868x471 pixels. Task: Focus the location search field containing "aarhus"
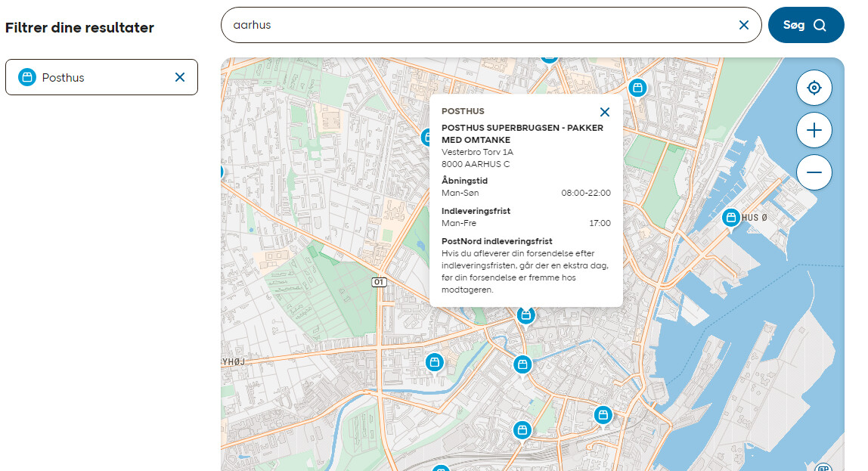tap(491, 25)
